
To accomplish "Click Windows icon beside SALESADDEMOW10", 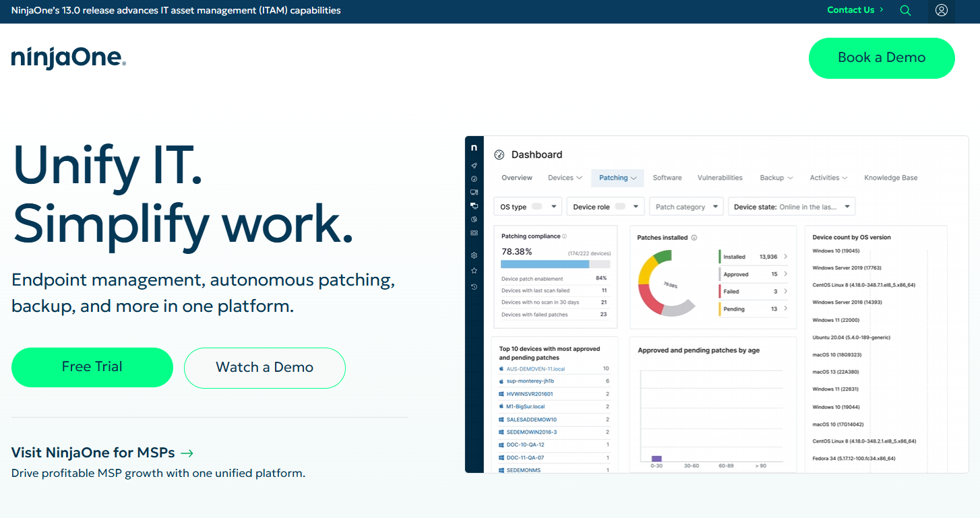I will (501, 420).
